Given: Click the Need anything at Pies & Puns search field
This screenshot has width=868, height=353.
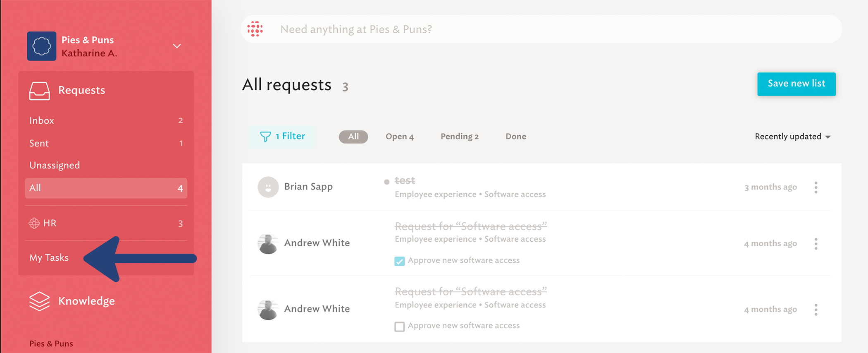Looking at the screenshot, I should (x=541, y=29).
